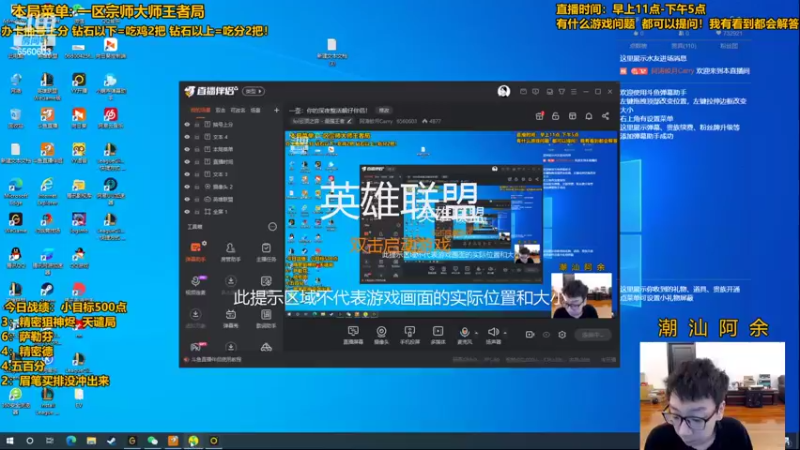Screen dimensions: 800x450
Task: Click the edit pencil next to category label
Action: tap(349, 121)
